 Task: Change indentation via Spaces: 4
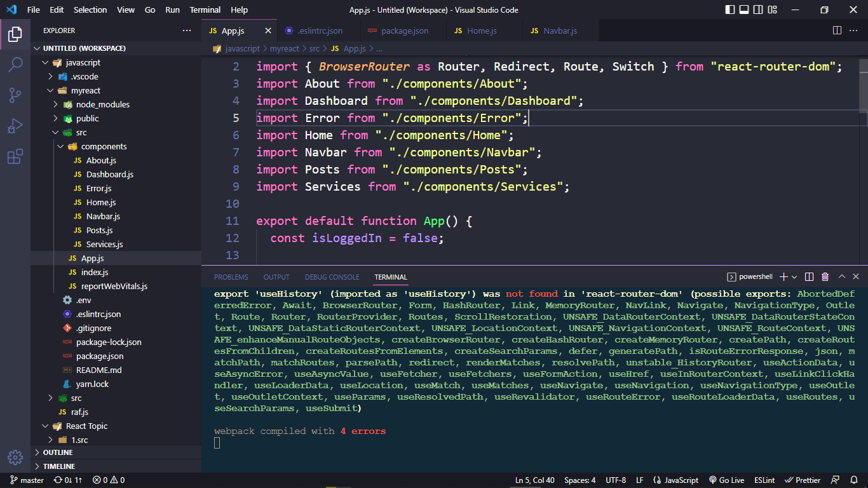pos(580,480)
